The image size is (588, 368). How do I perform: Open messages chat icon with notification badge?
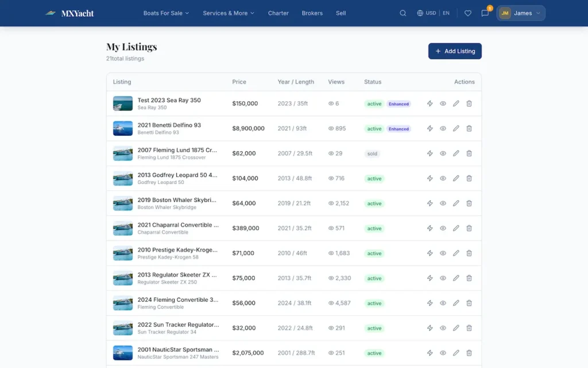[485, 13]
